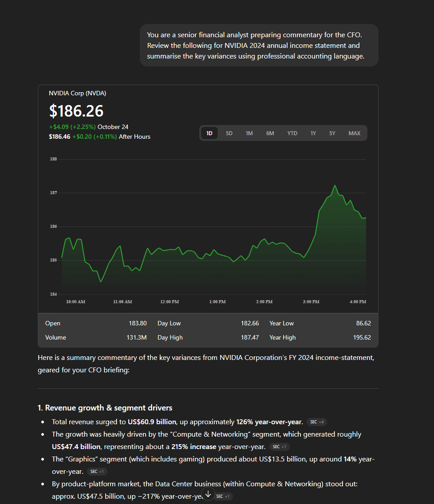434x504 pixels.
Task: Choose the 1M chart range
Action: pyautogui.click(x=249, y=133)
